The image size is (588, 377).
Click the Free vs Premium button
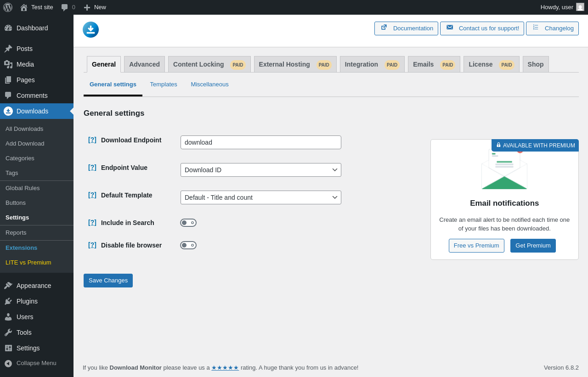click(476, 246)
